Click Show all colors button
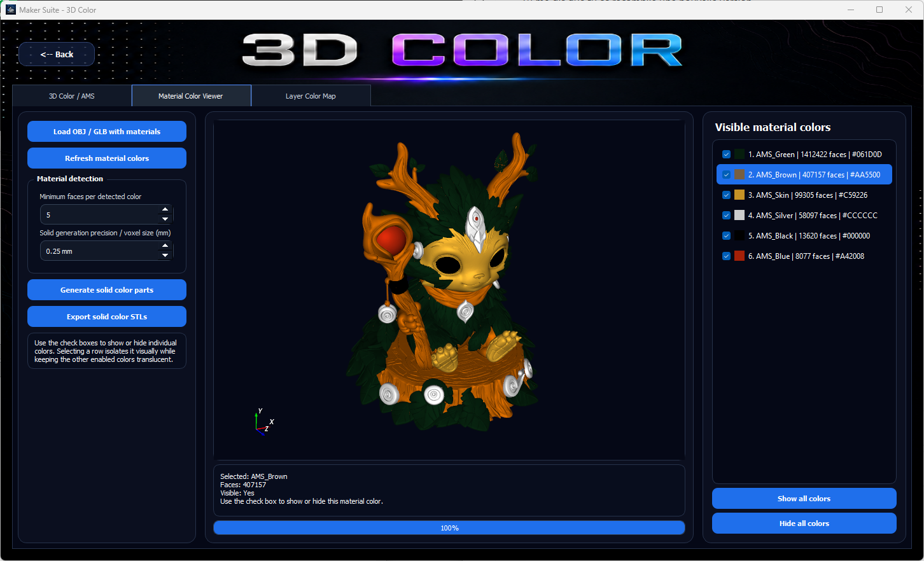 tap(804, 499)
